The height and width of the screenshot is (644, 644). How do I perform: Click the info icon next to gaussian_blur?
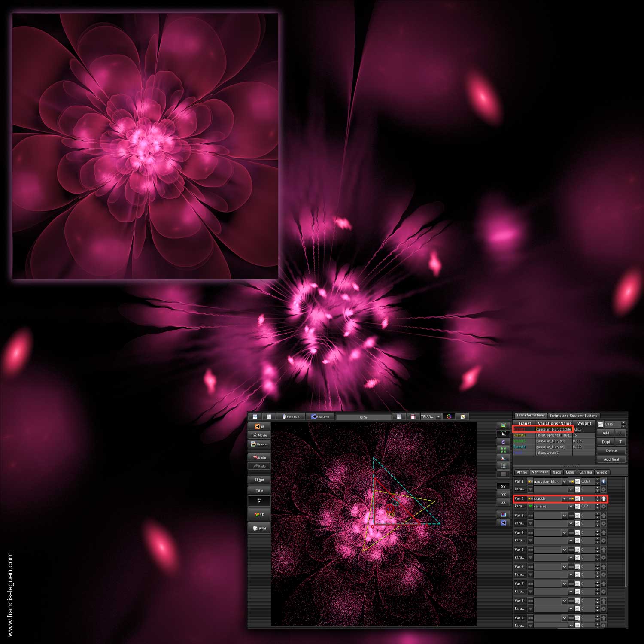pos(603,481)
